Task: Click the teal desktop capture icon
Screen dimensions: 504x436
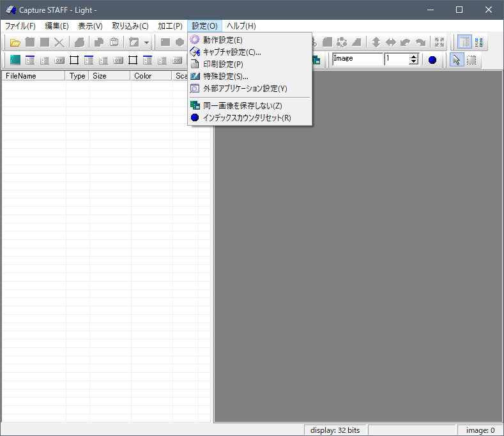Action: 15,60
